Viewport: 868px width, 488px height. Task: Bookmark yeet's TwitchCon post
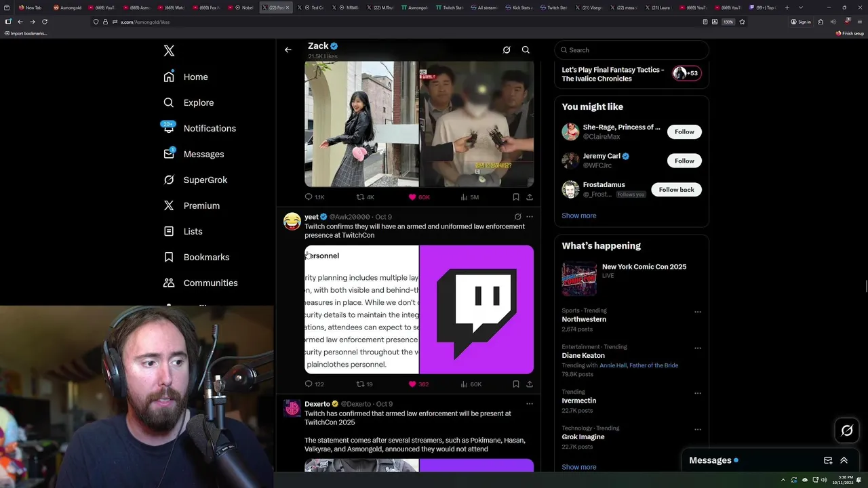click(x=516, y=384)
